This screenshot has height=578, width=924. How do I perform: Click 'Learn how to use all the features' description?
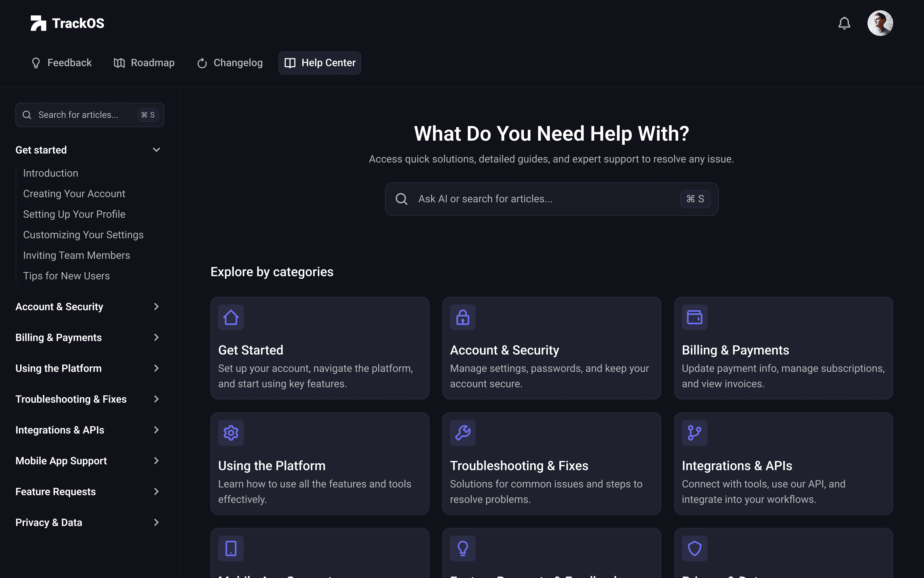(315, 492)
